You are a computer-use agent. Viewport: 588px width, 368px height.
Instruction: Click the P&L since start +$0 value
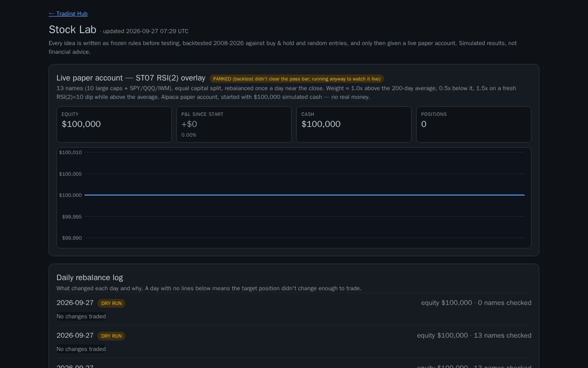tap(189, 124)
